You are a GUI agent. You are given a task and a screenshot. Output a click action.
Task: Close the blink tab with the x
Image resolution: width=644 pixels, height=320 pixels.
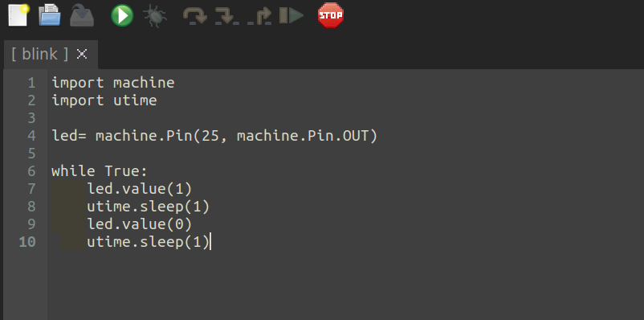click(x=82, y=54)
